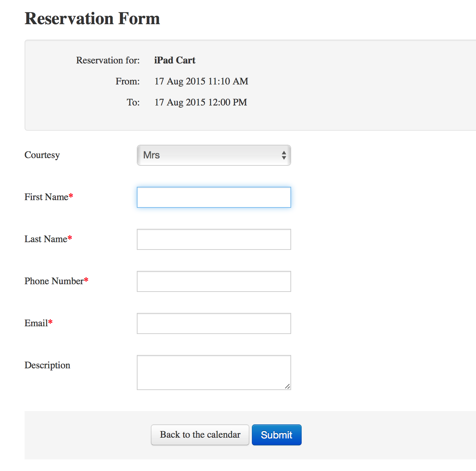Click the From date 11:10 AM text
The width and height of the screenshot is (476, 471).
tap(201, 81)
